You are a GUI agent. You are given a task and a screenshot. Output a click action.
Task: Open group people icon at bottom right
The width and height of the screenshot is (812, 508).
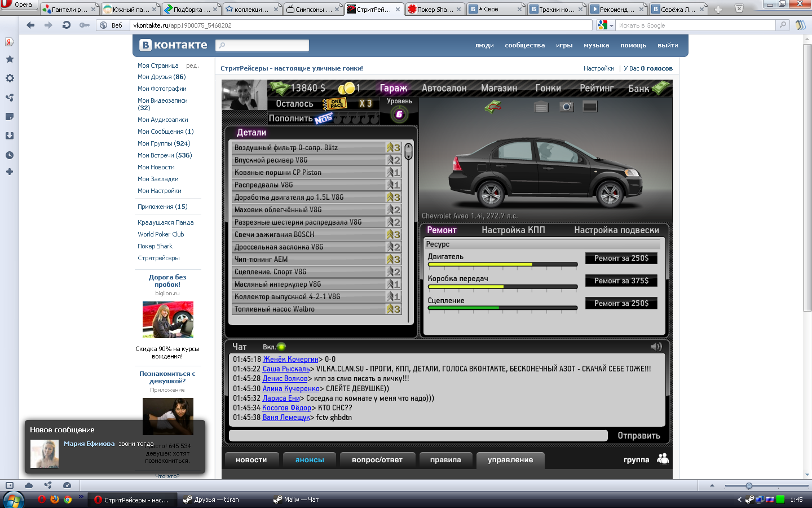(663, 459)
